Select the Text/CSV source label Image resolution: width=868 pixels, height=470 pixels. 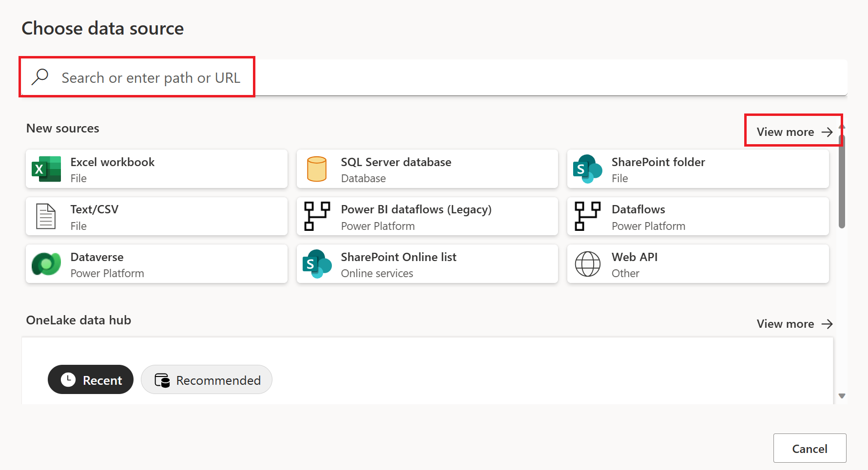point(95,209)
